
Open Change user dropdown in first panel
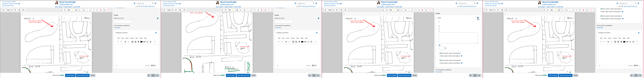tap(145, 3)
